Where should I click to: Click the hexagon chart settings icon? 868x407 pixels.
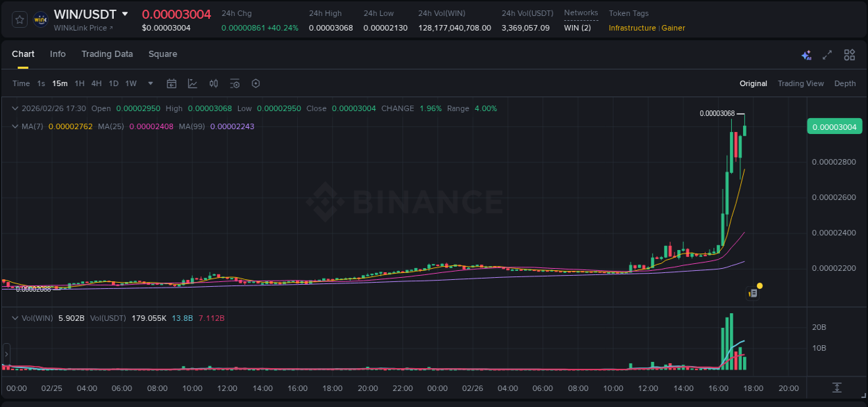[x=256, y=83]
